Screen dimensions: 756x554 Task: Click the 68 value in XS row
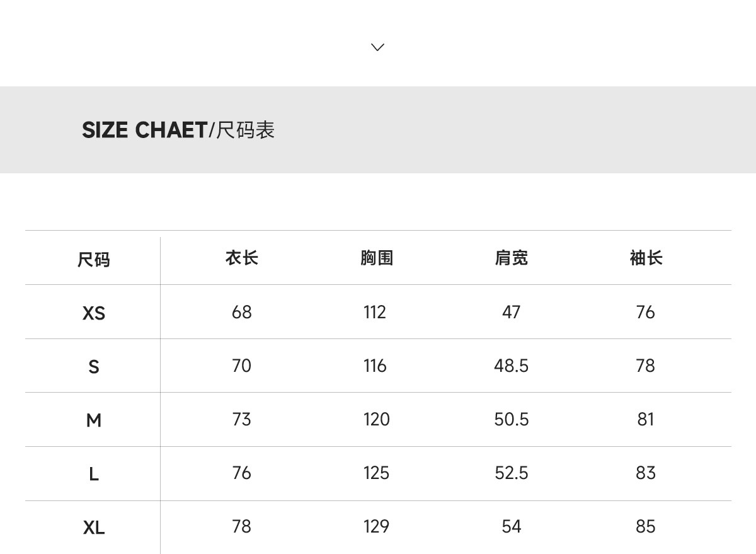242,312
